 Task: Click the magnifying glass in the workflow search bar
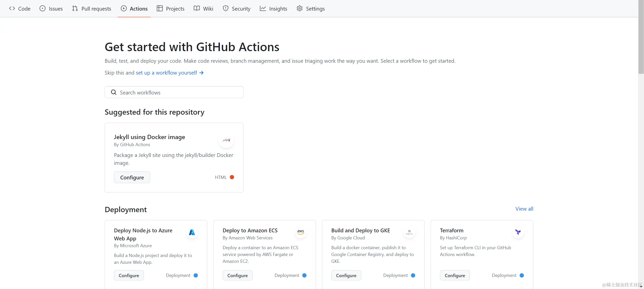[113, 92]
